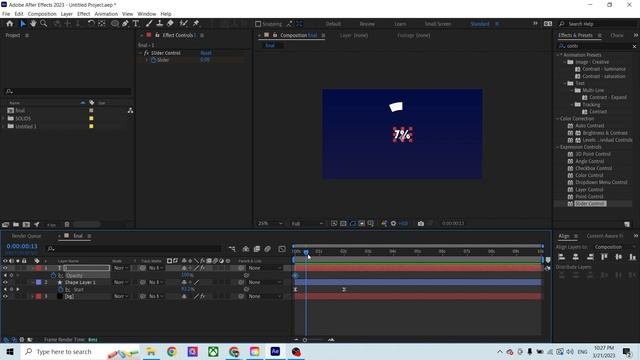Select the Eraser tool
The height and width of the screenshot is (360, 640).
170,24
